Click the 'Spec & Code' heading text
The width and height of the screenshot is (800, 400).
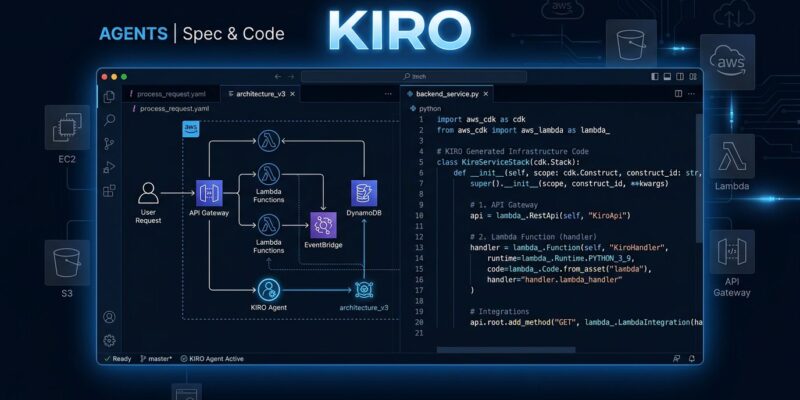233,34
